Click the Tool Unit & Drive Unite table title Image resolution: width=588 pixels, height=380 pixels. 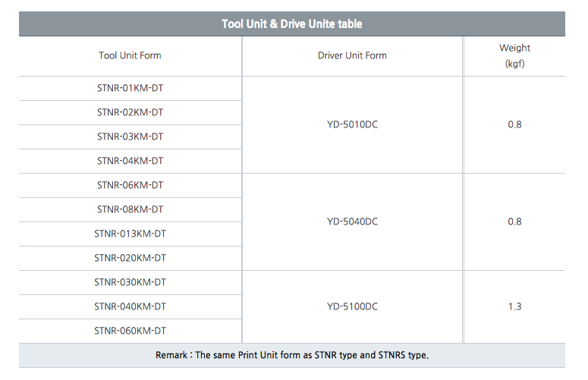(292, 24)
